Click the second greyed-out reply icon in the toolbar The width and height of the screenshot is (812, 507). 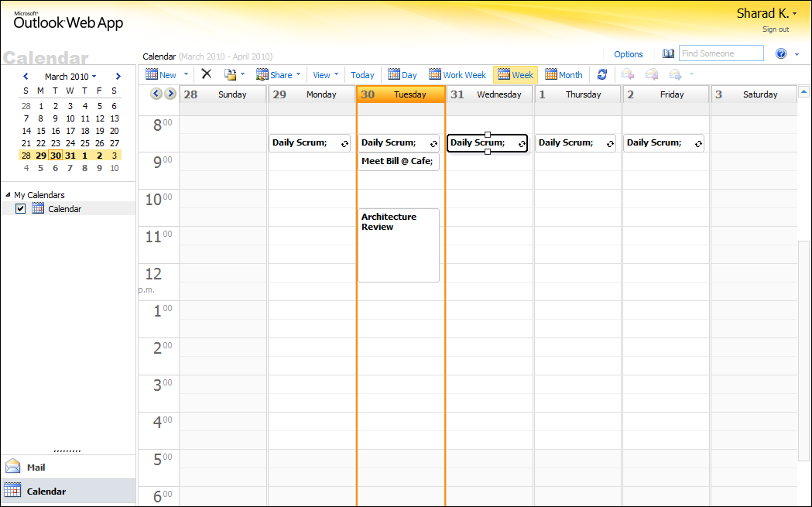pyautogui.click(x=652, y=74)
